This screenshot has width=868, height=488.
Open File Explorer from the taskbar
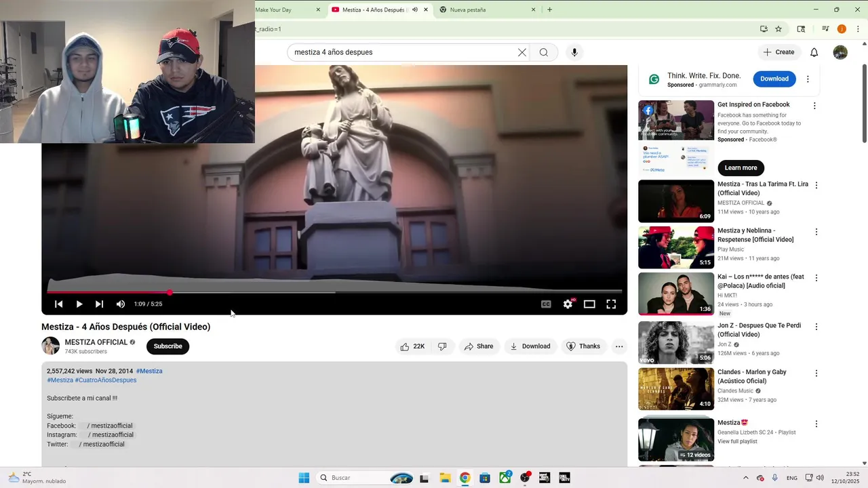point(445,478)
